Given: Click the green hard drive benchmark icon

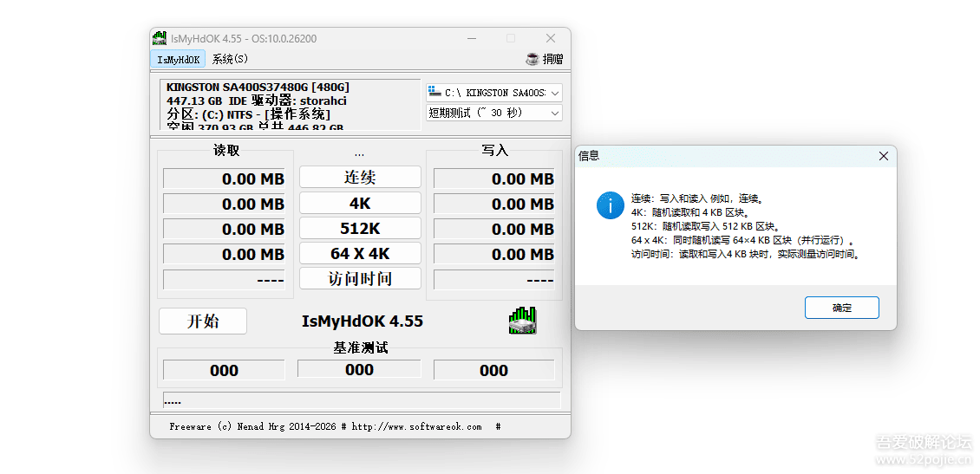Looking at the screenshot, I should click(522, 321).
